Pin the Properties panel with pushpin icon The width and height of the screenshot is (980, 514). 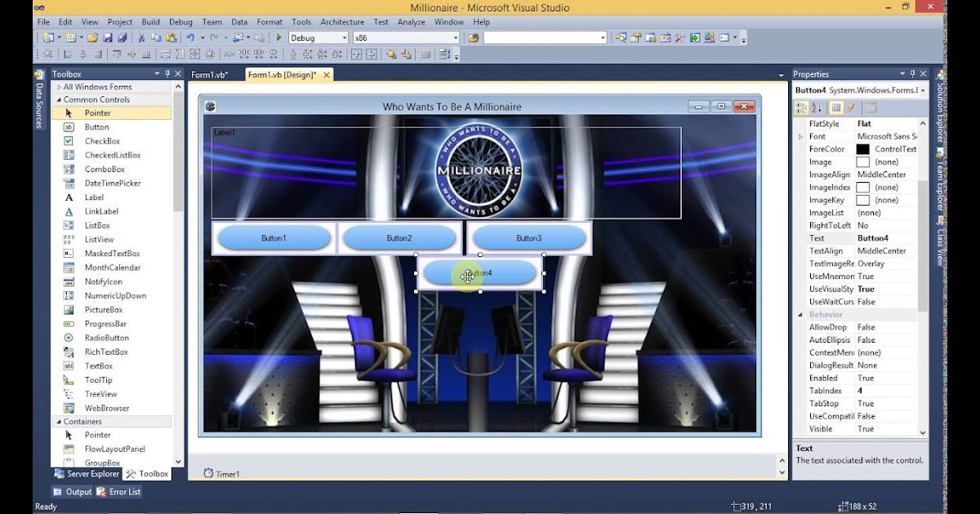(914, 73)
